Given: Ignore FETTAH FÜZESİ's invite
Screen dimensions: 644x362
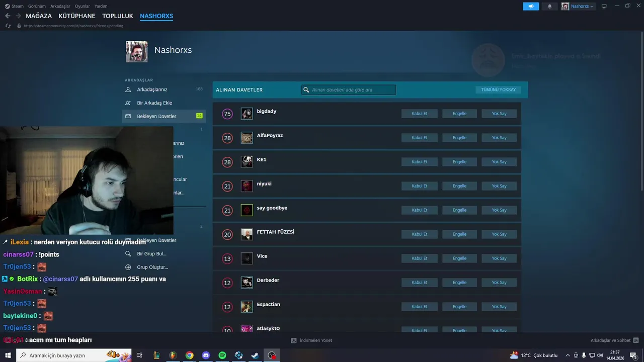Looking at the screenshot, I should click(499, 234).
